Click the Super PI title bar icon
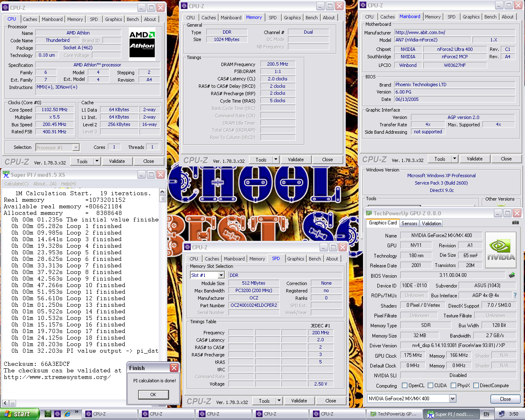The height and width of the screenshot is (420, 525). [x=6, y=174]
